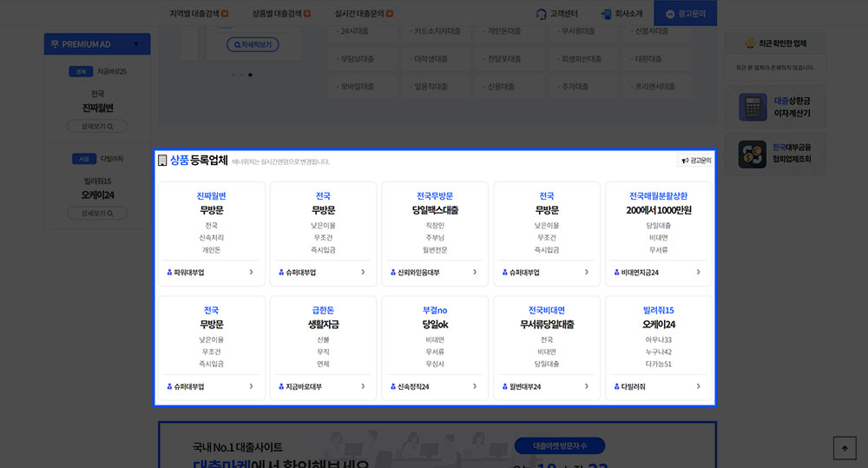Select the first carousel dot indicator
The height and width of the screenshot is (468, 868).
point(233,75)
